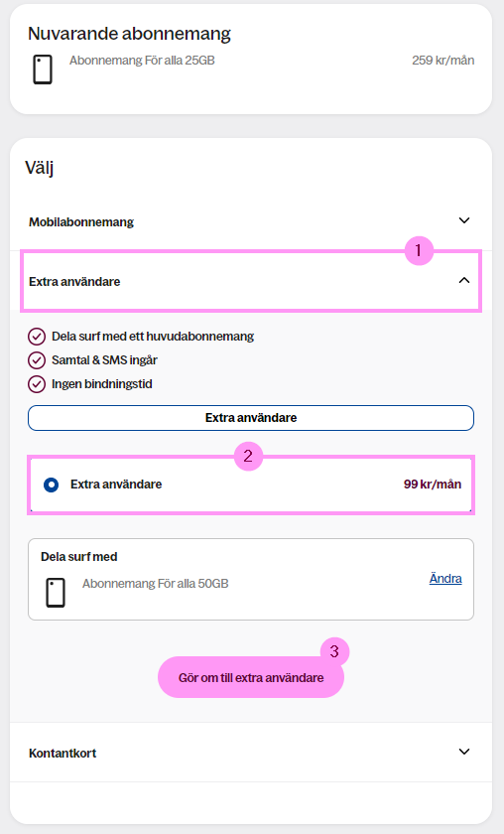The width and height of the screenshot is (504, 834).
Task: Open the Kontantkort heading
Action: pyautogui.click(x=63, y=754)
